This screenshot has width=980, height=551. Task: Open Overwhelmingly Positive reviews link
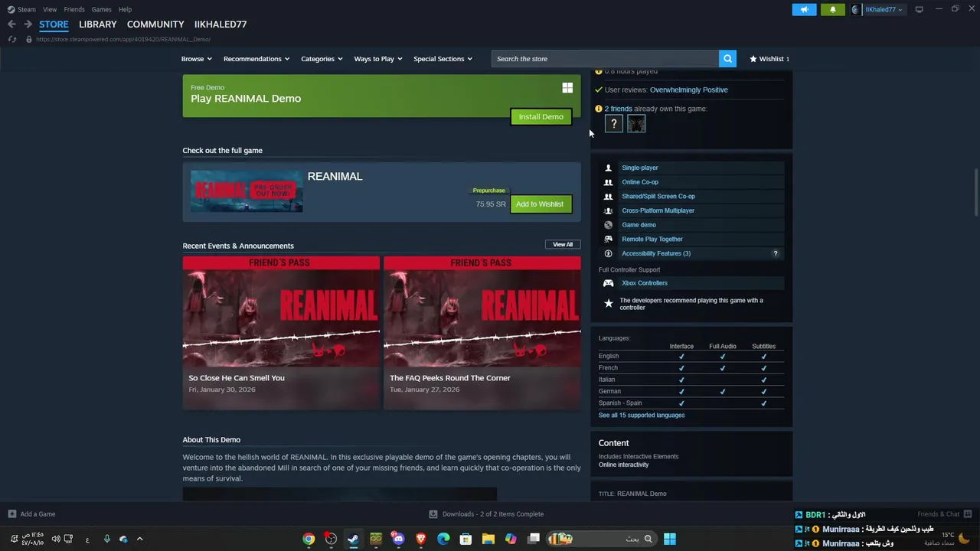(689, 90)
